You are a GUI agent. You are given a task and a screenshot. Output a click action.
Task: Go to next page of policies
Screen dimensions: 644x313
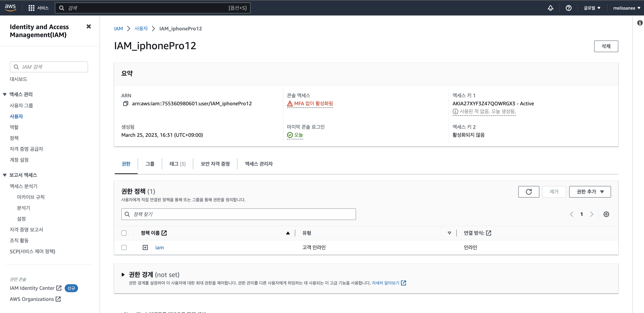tap(591, 214)
